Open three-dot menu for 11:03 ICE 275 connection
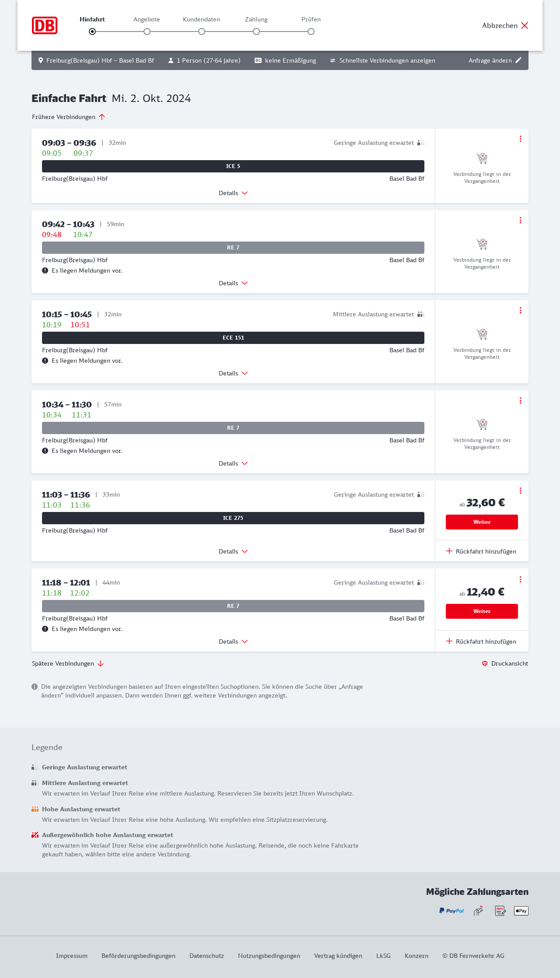 520,491
